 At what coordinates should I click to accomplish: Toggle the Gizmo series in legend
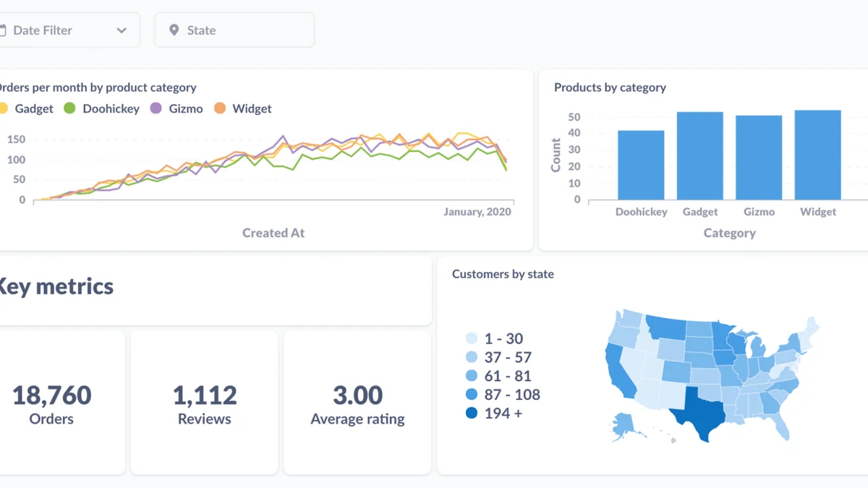[x=176, y=108]
